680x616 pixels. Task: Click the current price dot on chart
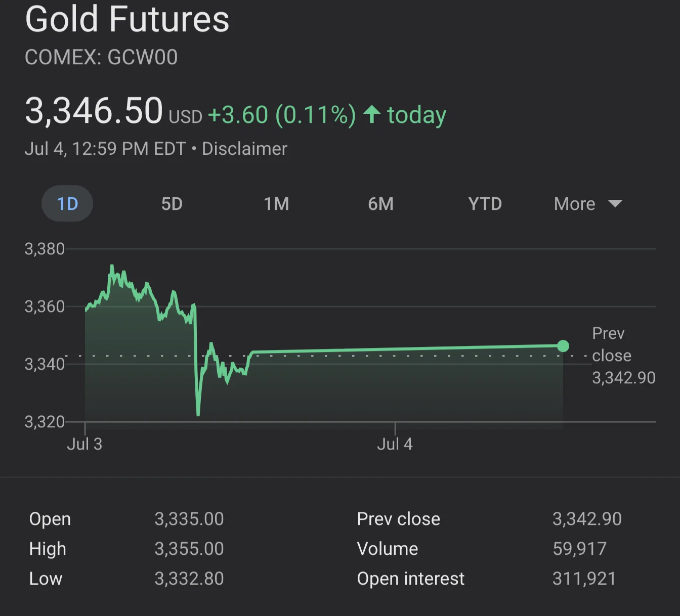pos(563,346)
